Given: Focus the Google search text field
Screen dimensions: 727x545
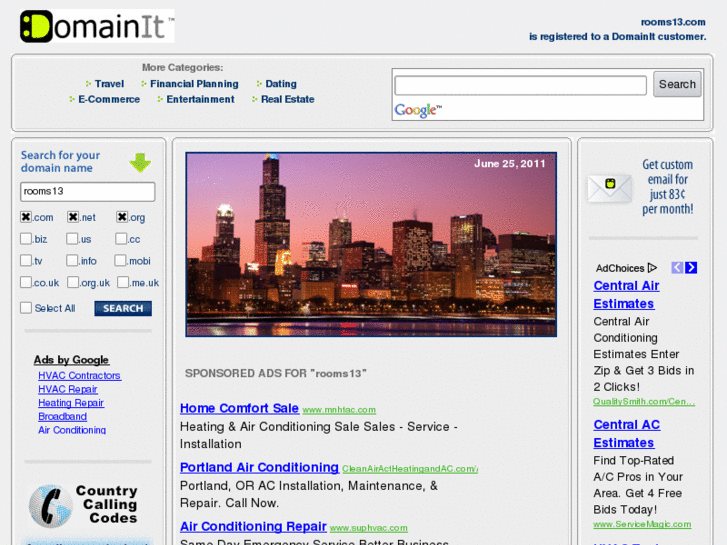Looking at the screenshot, I should coord(520,85).
